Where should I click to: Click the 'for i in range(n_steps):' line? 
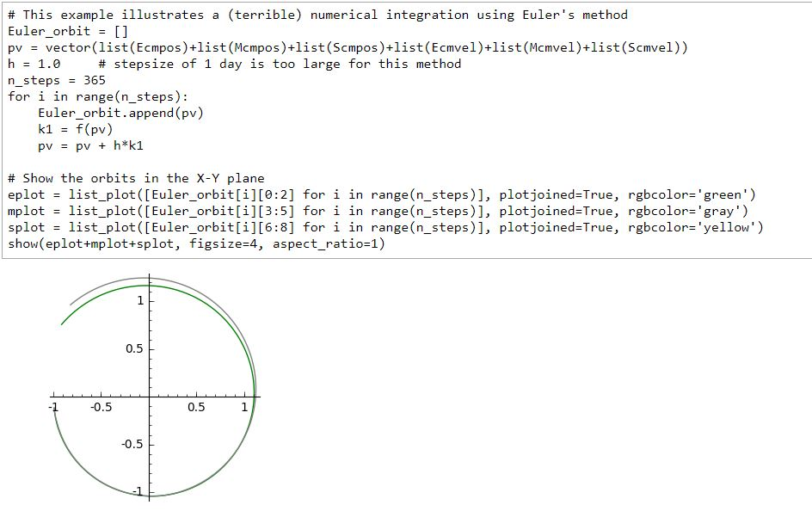pos(98,97)
